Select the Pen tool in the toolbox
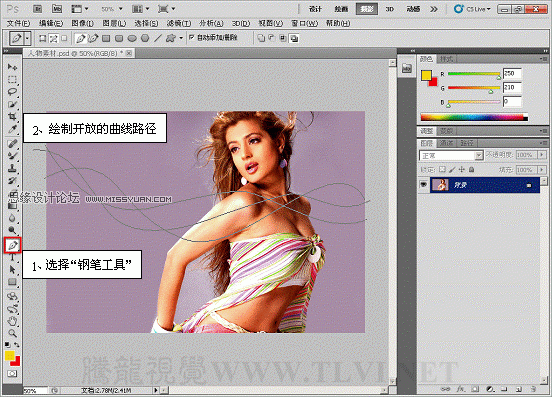This screenshot has width=552, height=397. point(13,245)
